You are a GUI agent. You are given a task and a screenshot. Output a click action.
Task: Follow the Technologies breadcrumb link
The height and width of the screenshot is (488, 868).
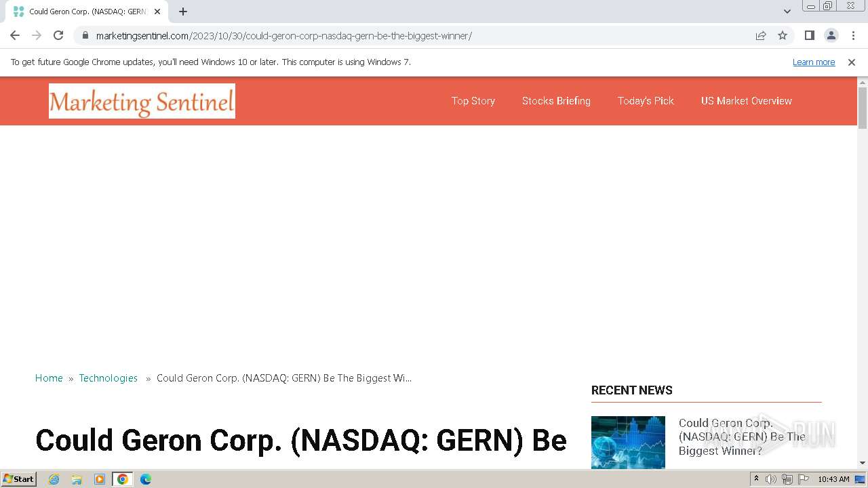108,378
